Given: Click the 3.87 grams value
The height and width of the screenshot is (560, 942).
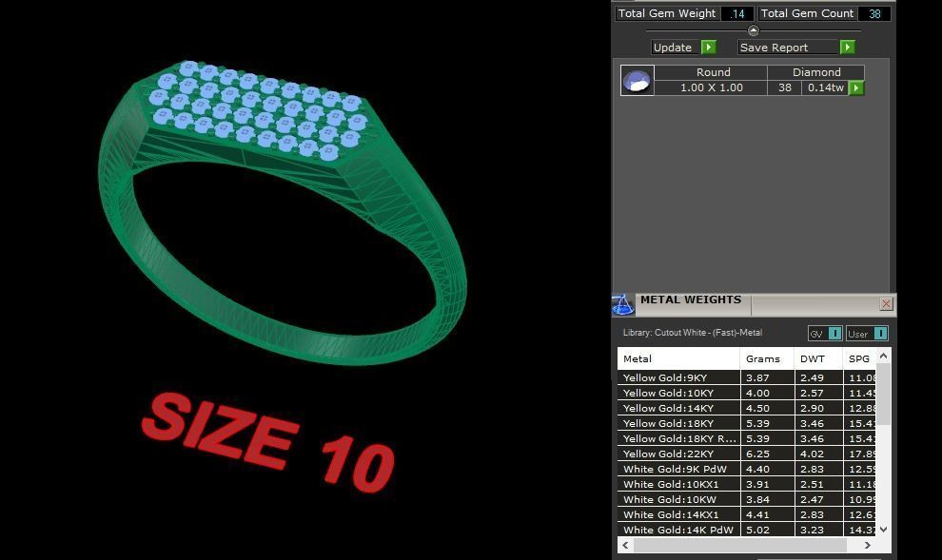Looking at the screenshot, I should pyautogui.click(x=757, y=377).
